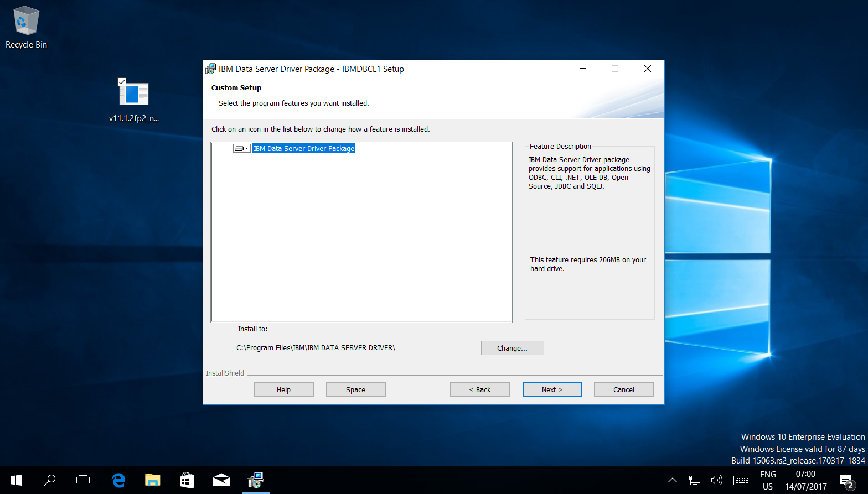
Task: Click the installer icon in the setup title bar
Action: [210, 69]
